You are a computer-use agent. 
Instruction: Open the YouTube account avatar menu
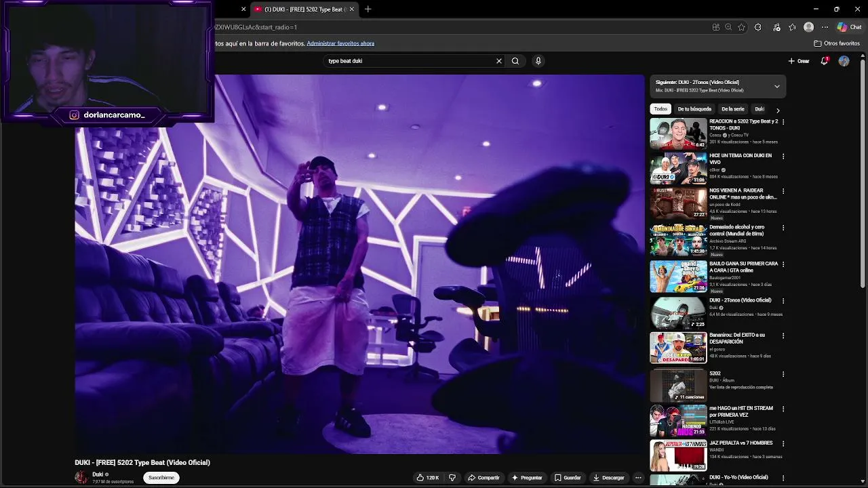844,61
